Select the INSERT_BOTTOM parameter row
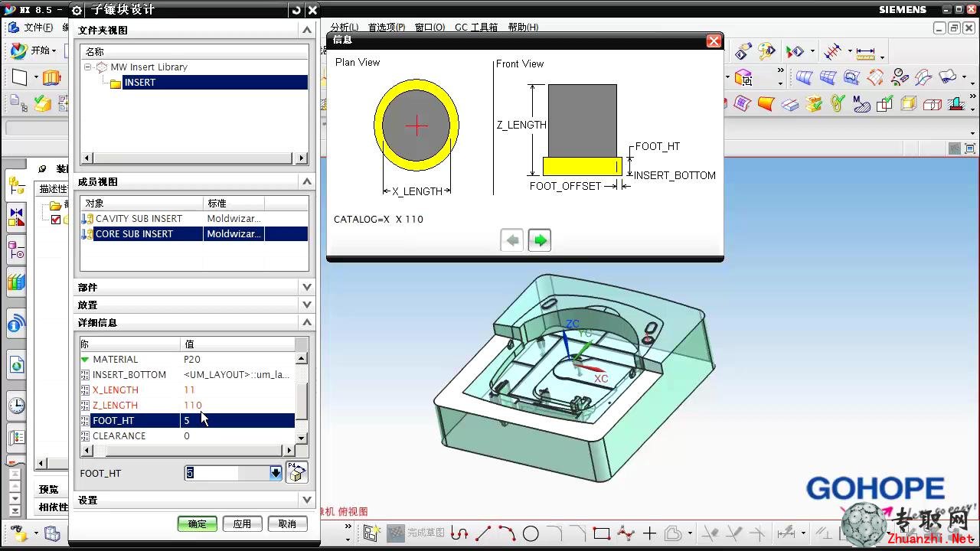The width and height of the screenshot is (980, 551). pos(188,374)
